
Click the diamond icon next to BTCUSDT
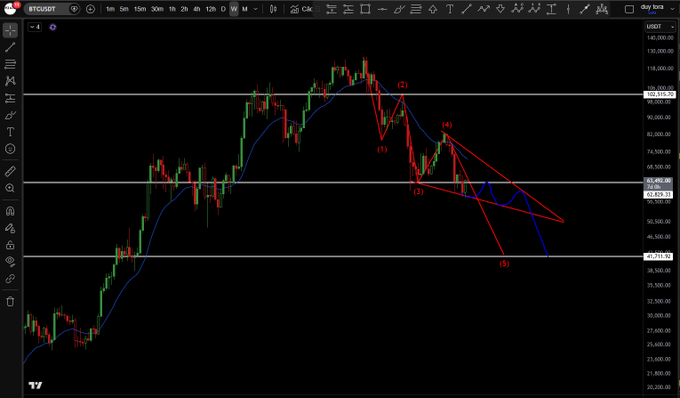(75, 9)
